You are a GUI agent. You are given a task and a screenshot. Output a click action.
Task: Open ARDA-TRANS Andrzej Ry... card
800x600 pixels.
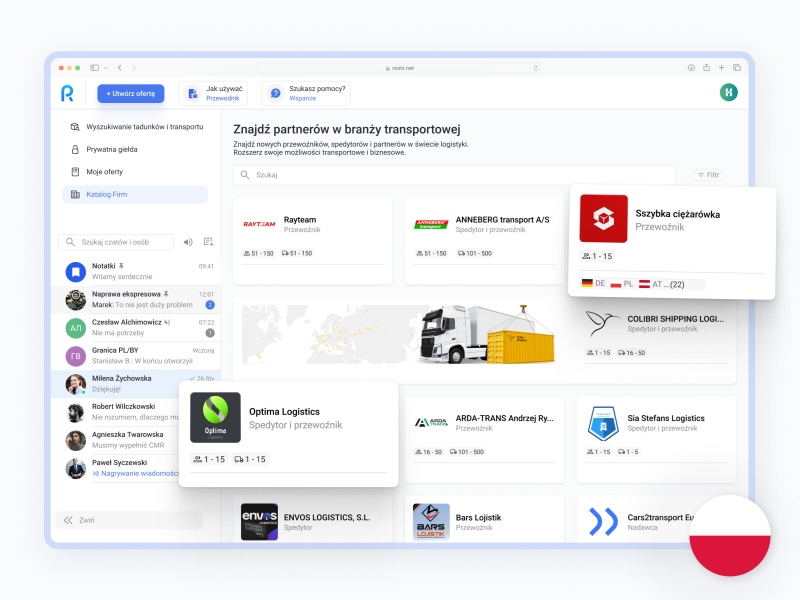click(484, 439)
